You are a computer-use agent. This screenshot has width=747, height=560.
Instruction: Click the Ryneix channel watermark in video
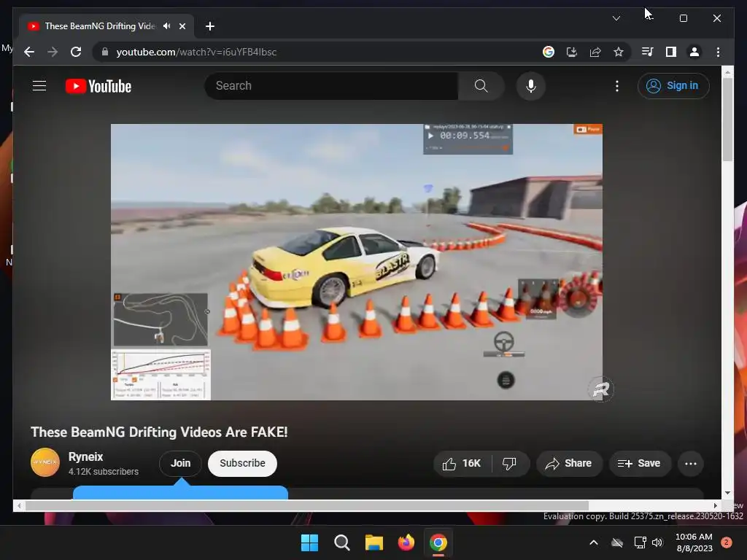(x=601, y=389)
